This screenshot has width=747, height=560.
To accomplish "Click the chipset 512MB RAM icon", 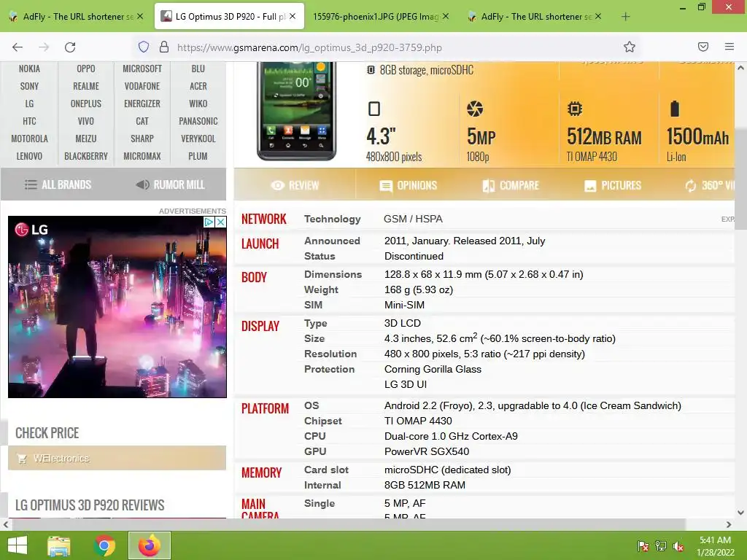I will point(575,109).
